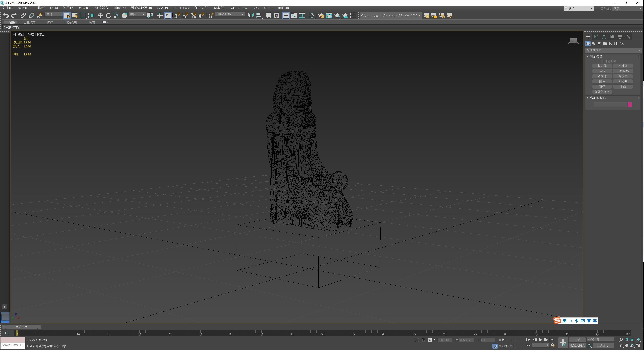The image size is (644, 350).
Task: Toggle the Angle Snap button
Action: coord(185,15)
